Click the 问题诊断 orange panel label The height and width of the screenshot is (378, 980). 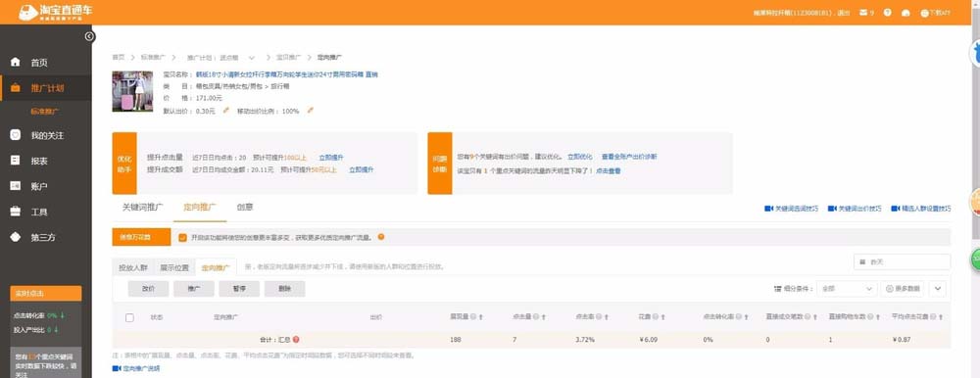point(439,164)
